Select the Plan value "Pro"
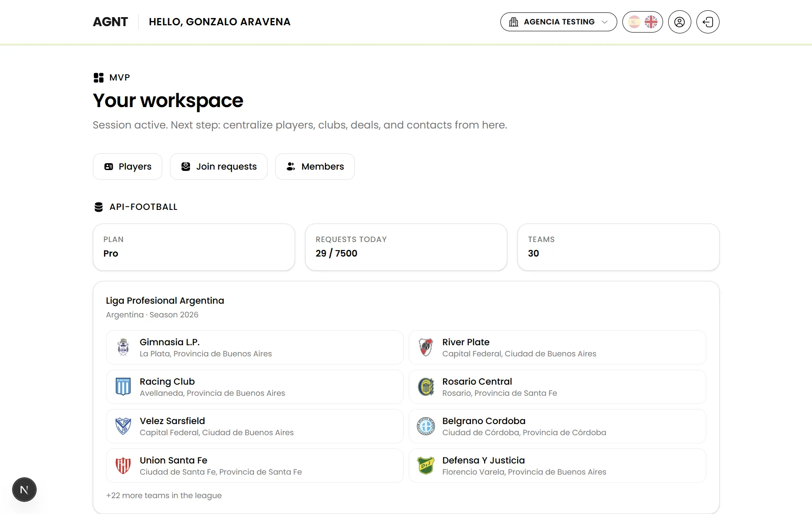Viewport: 812px width, 514px height. (111, 253)
